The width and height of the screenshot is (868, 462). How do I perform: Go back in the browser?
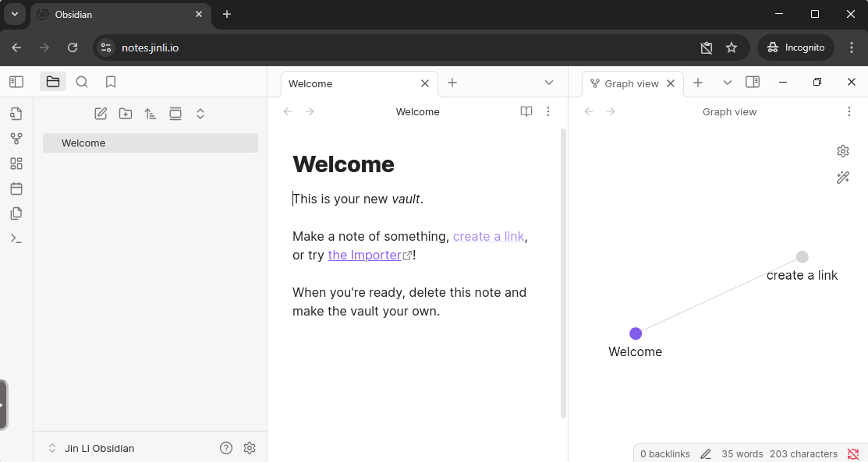(16, 48)
